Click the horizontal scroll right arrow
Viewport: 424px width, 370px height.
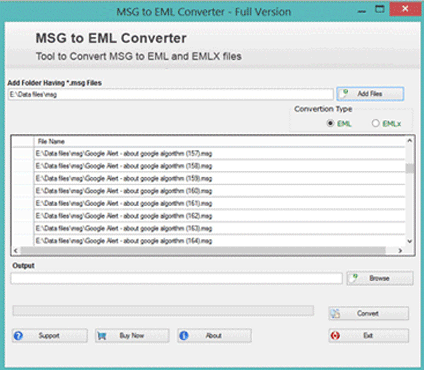tap(400, 250)
